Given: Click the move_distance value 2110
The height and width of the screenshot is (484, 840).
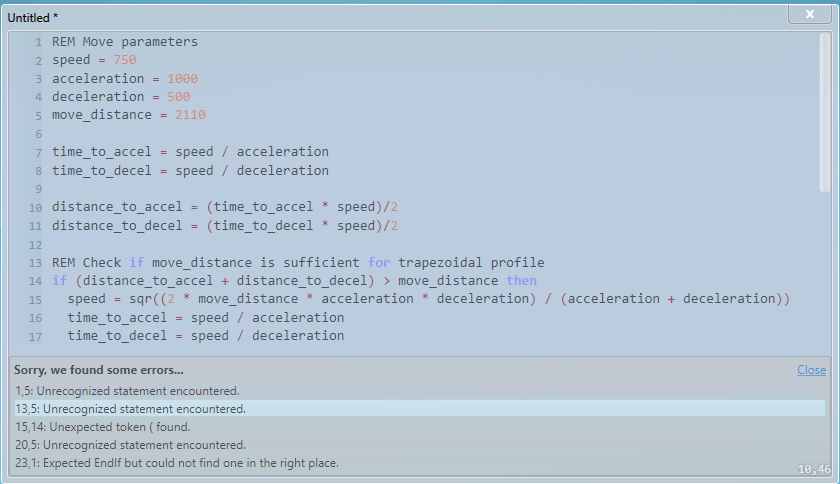Looking at the screenshot, I should (190, 115).
